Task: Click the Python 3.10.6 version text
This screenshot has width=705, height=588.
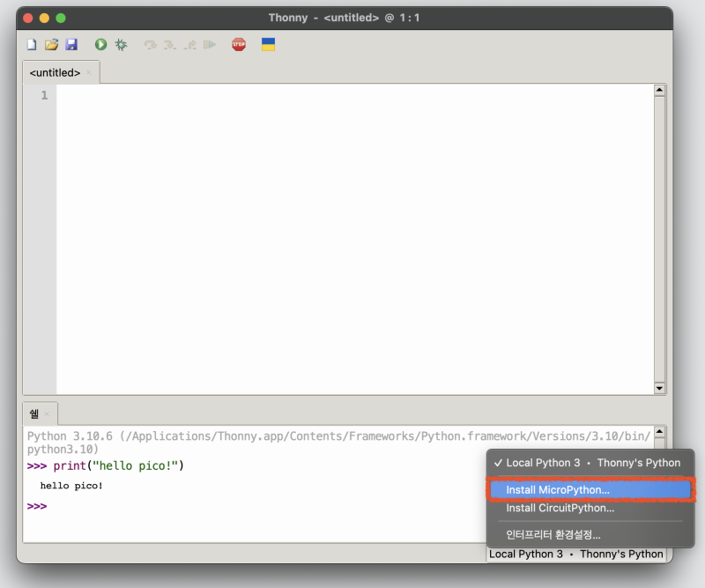Action: tap(70, 436)
